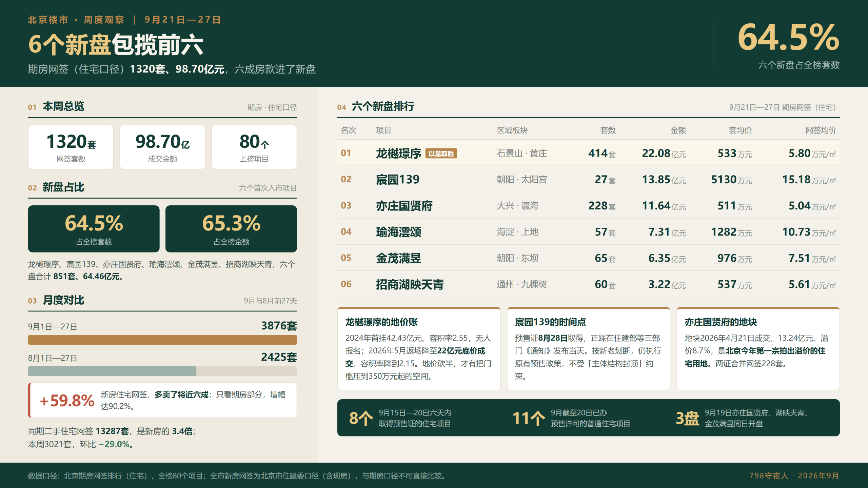Screen dimensions: 868x488
Task: Click section heading 新盘占比
Action: (63, 187)
